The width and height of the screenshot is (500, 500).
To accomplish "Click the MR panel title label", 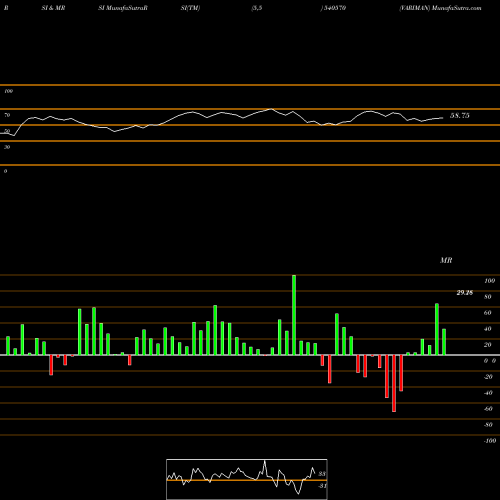I will tap(446, 260).
